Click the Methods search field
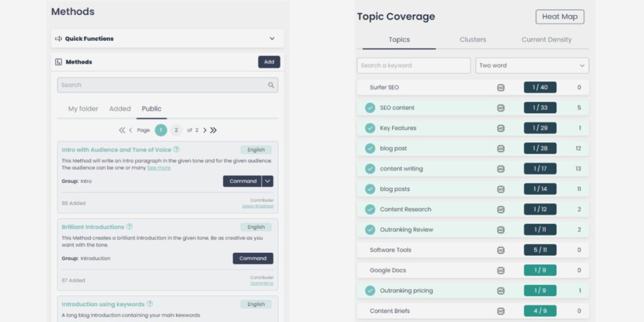This screenshot has height=322, width=644. 167,85
